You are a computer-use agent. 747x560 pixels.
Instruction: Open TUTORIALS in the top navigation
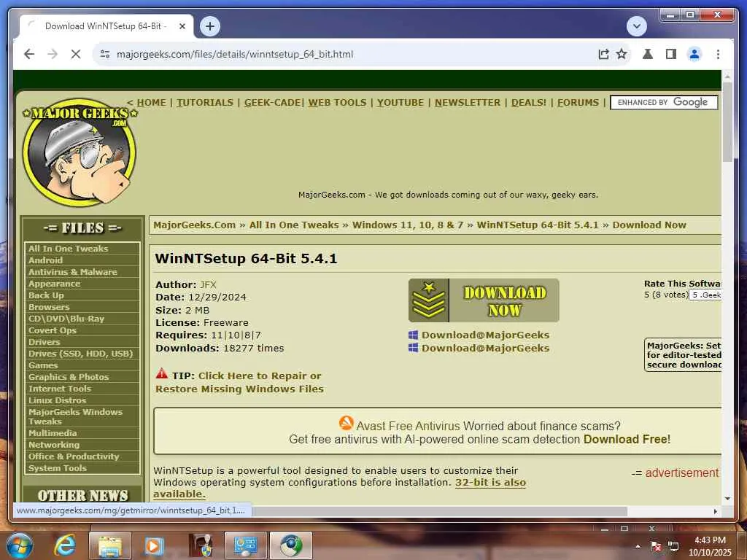pos(205,102)
